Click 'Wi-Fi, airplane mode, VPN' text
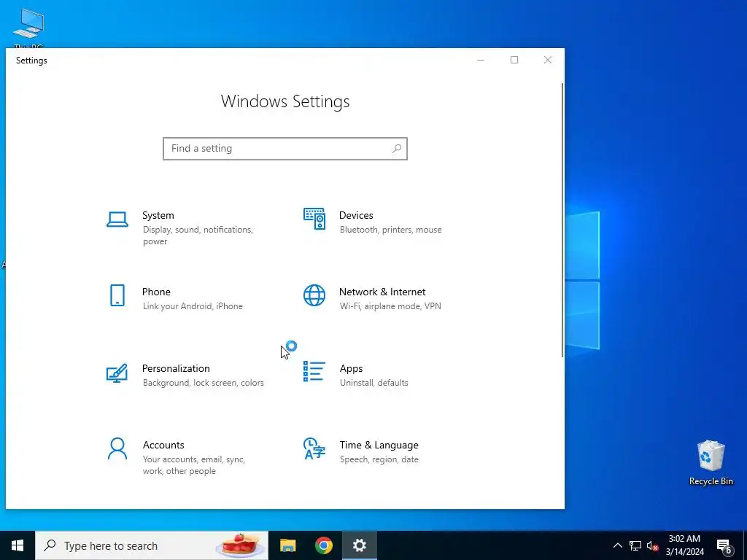Screen dimensions: 747x560 (x=390, y=306)
